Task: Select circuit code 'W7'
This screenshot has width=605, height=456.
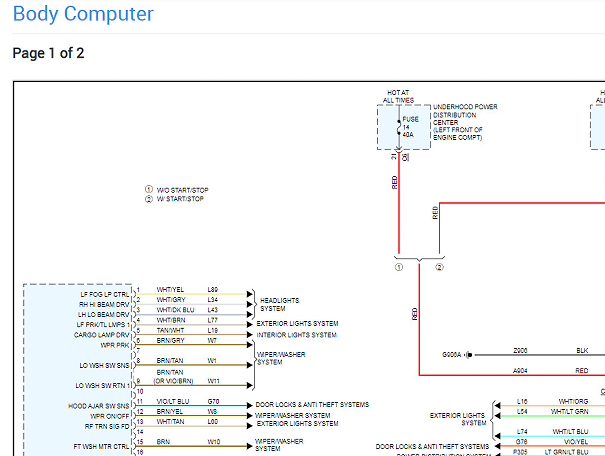Action: click(212, 340)
